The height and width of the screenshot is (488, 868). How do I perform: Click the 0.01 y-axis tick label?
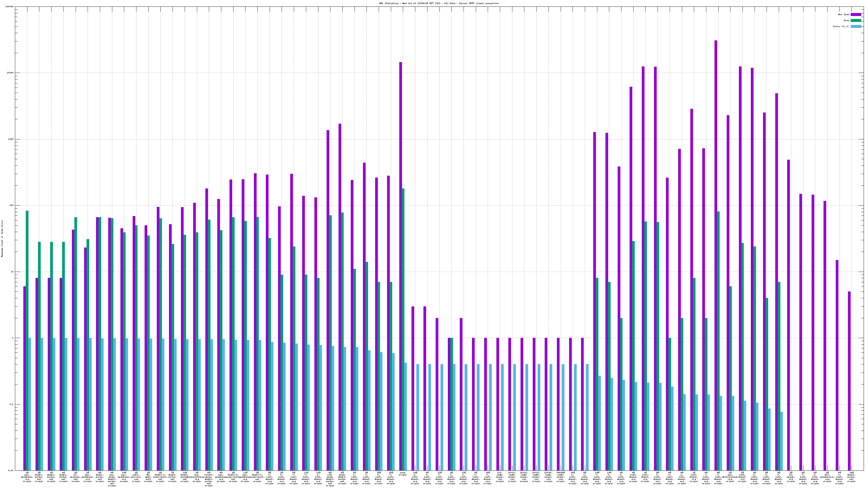click(11, 470)
